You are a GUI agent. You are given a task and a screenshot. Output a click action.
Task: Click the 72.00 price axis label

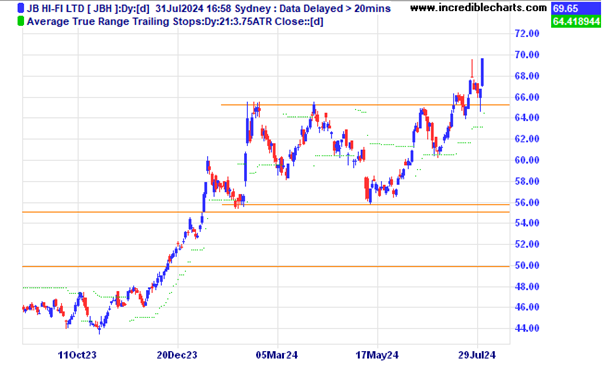(x=527, y=34)
